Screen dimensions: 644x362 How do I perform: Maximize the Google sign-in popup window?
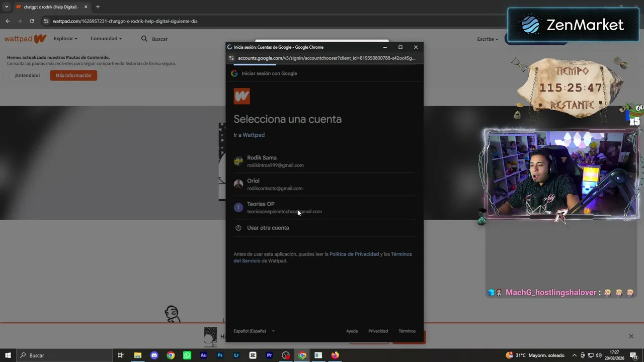(400, 47)
